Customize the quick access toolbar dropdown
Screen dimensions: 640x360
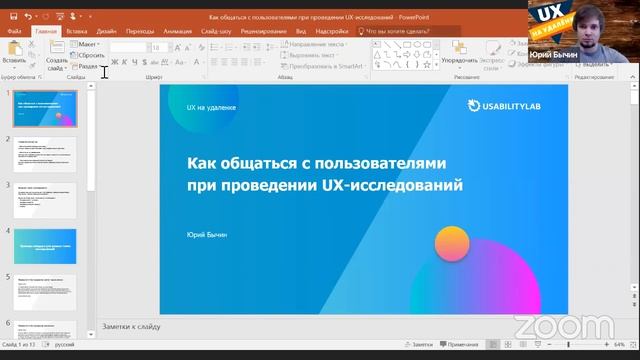pos(90,16)
